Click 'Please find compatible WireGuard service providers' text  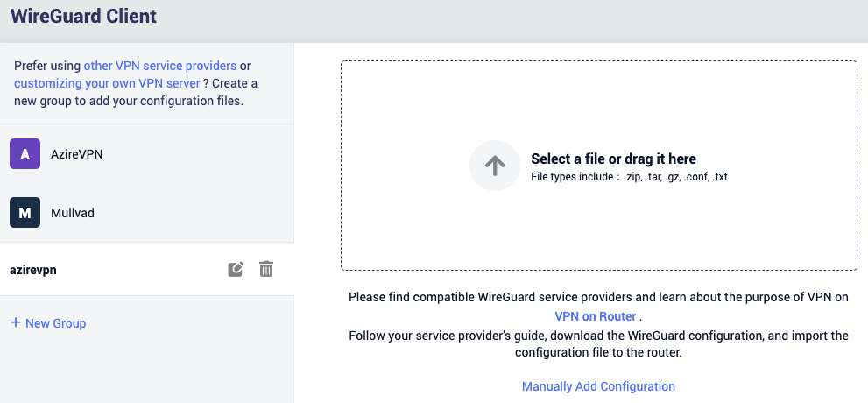pos(598,297)
